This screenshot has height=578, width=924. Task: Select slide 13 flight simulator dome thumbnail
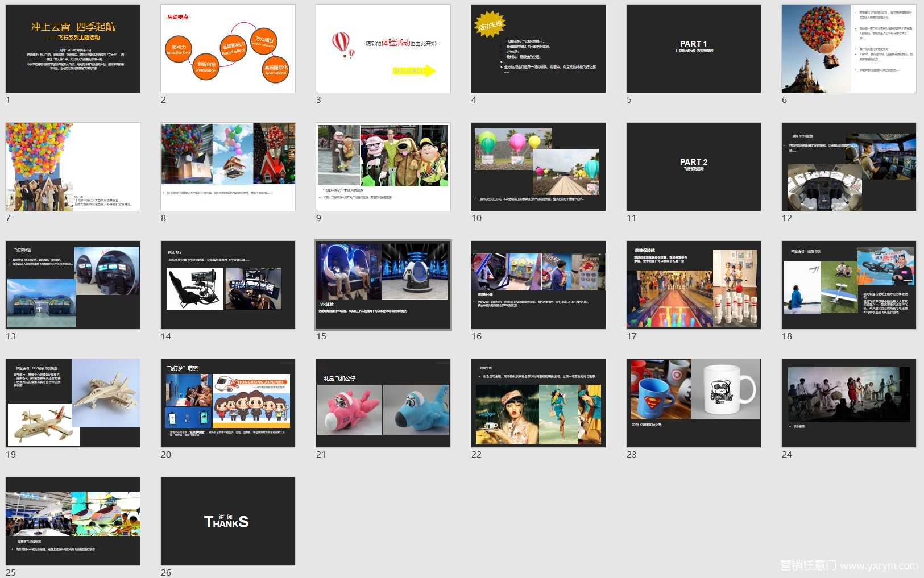click(73, 285)
